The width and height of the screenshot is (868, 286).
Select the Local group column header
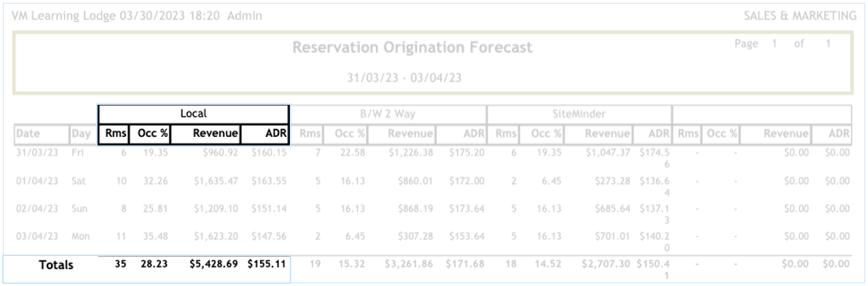coord(193,114)
